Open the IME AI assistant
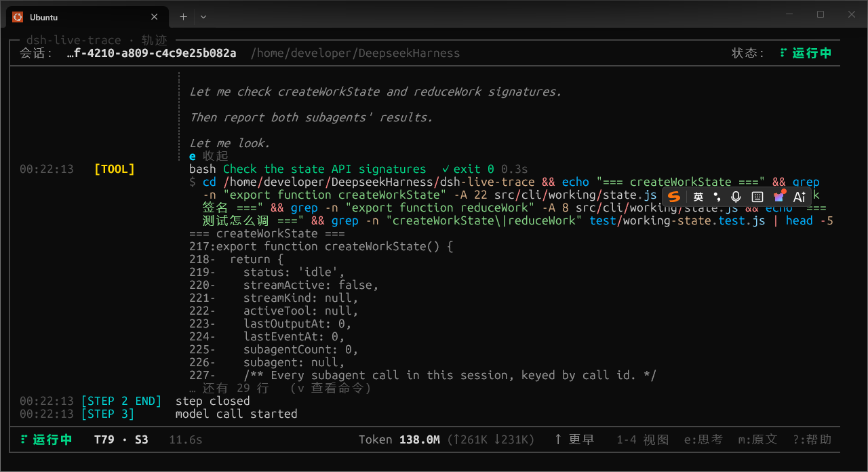 tap(800, 197)
